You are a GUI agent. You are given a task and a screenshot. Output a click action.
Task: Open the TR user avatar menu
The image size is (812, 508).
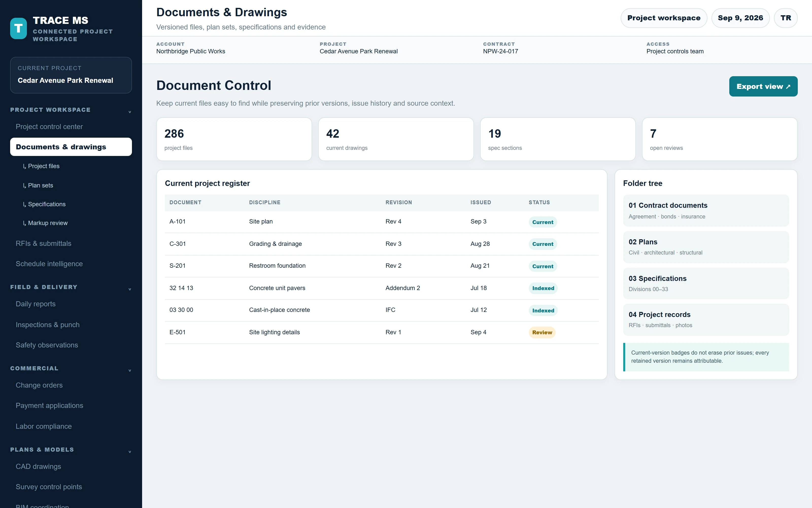pyautogui.click(x=786, y=18)
